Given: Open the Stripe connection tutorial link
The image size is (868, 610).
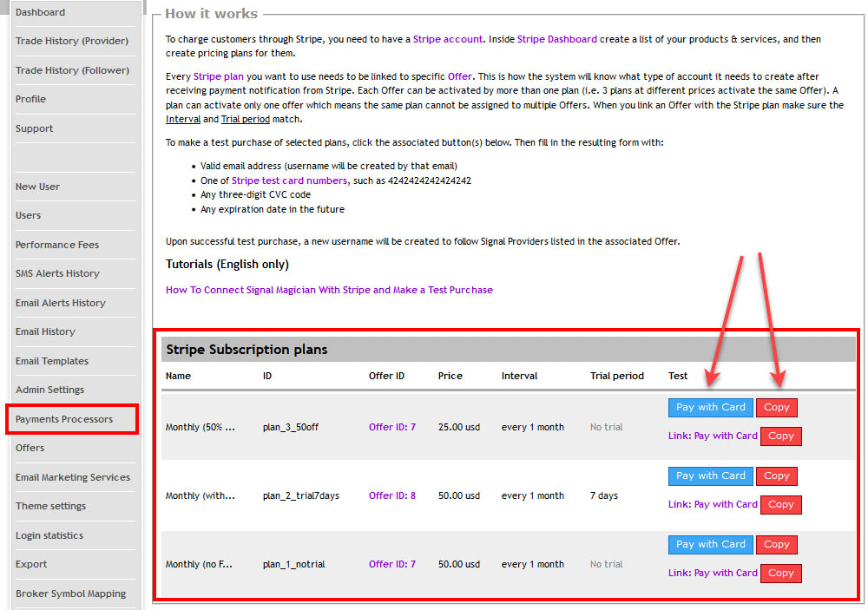Looking at the screenshot, I should [330, 290].
